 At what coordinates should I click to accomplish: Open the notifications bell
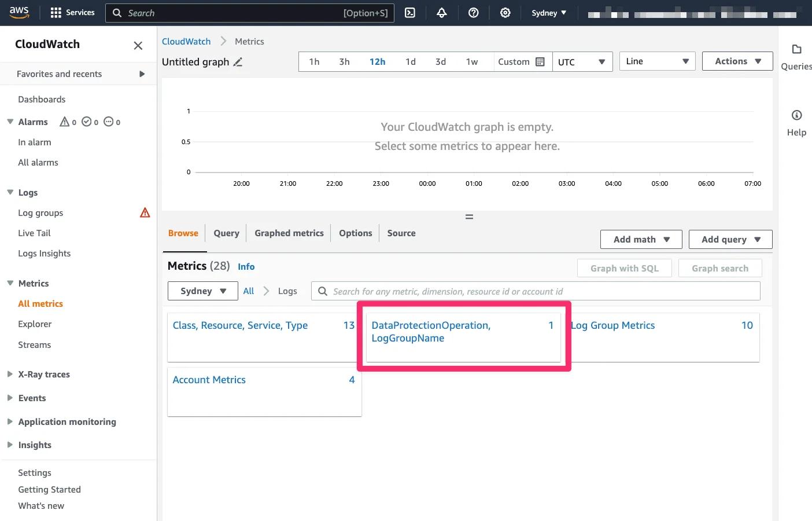442,13
